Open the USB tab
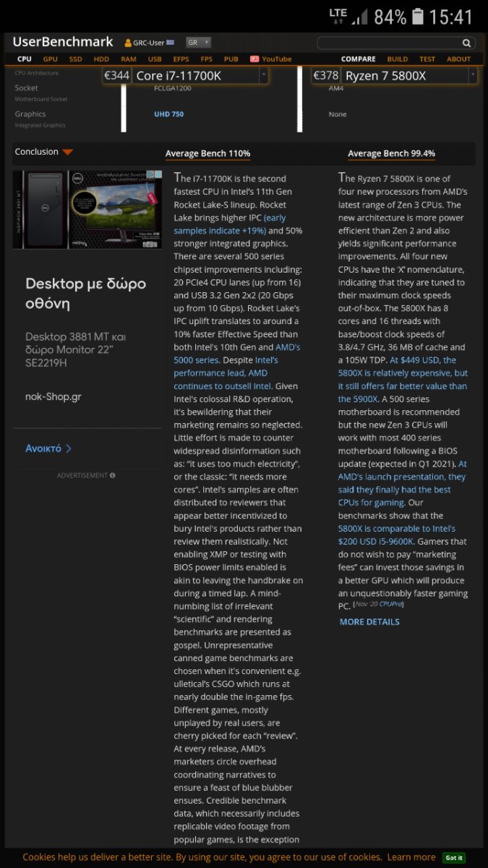Image resolution: width=488 pixels, height=868 pixels. point(155,59)
